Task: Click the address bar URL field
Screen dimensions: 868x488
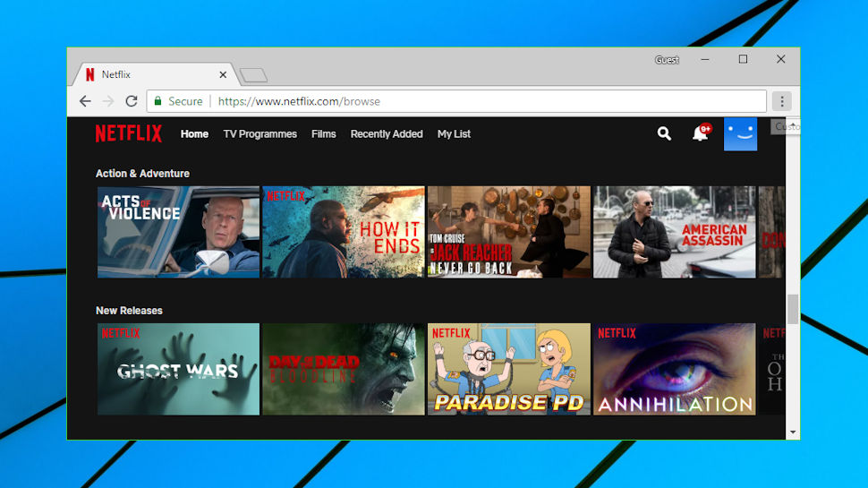Action: pyautogui.click(x=456, y=101)
